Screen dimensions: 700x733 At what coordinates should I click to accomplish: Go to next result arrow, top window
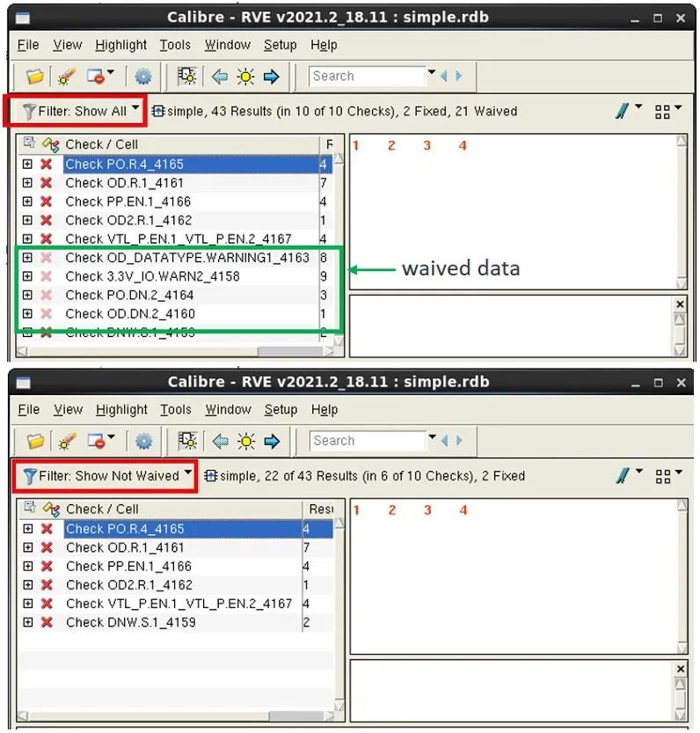271,77
